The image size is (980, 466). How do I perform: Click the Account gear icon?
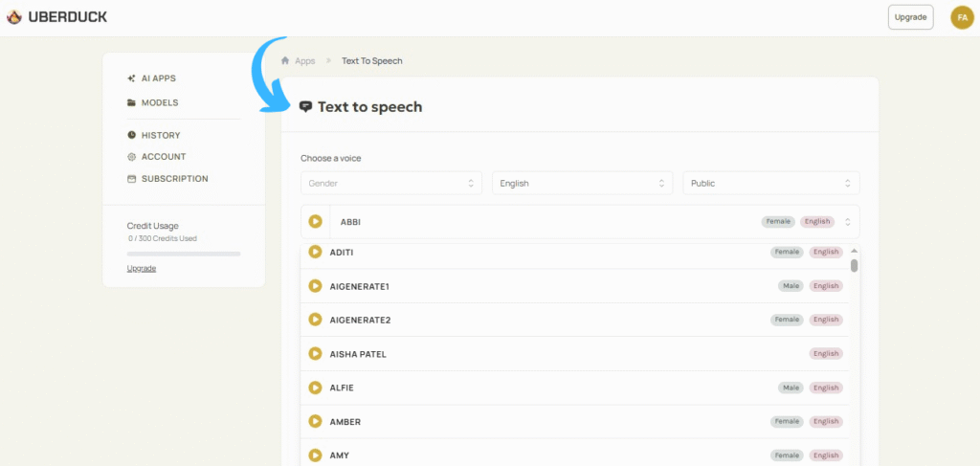[131, 157]
